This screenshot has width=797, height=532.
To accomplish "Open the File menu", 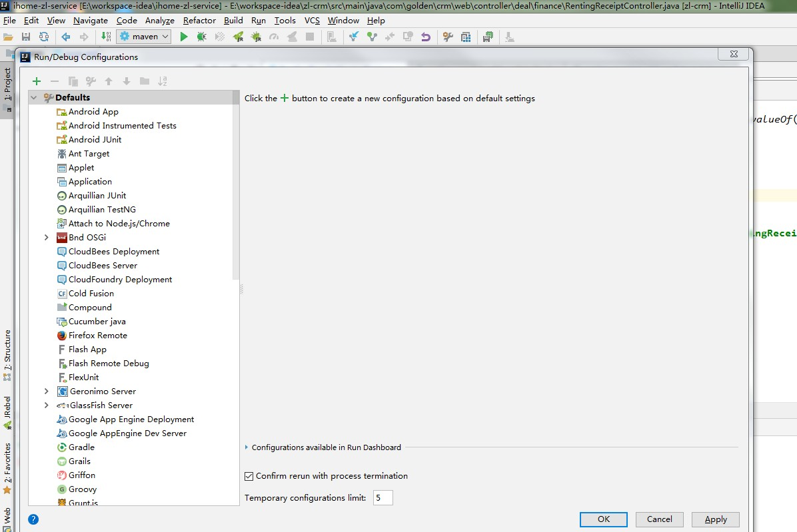I will [x=9, y=20].
